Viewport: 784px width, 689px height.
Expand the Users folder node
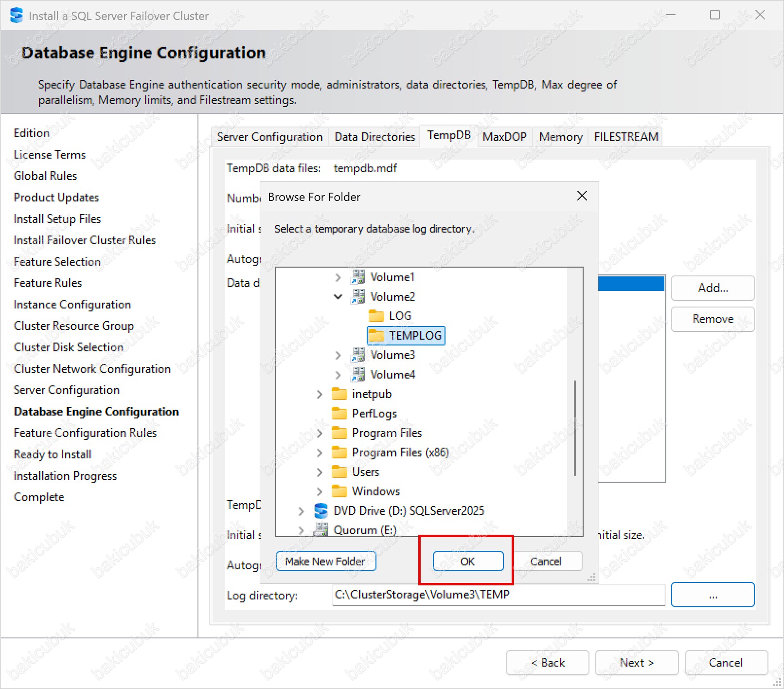point(320,472)
